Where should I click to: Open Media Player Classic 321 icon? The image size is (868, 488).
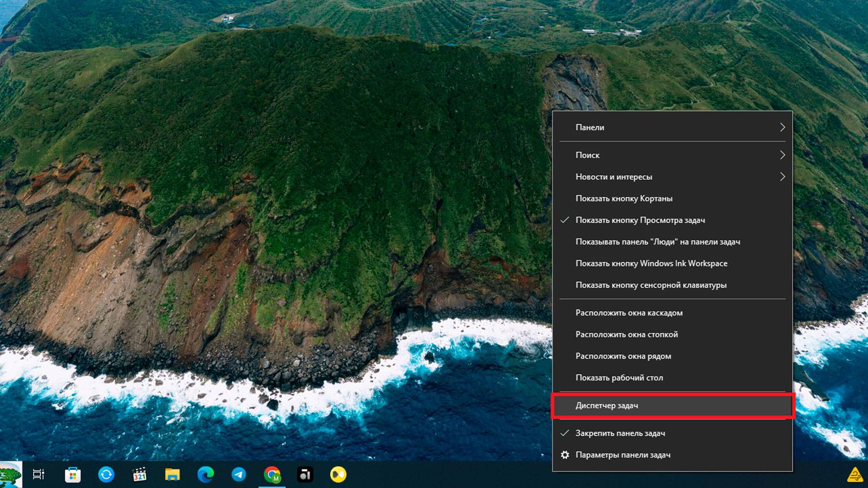[x=139, y=474]
